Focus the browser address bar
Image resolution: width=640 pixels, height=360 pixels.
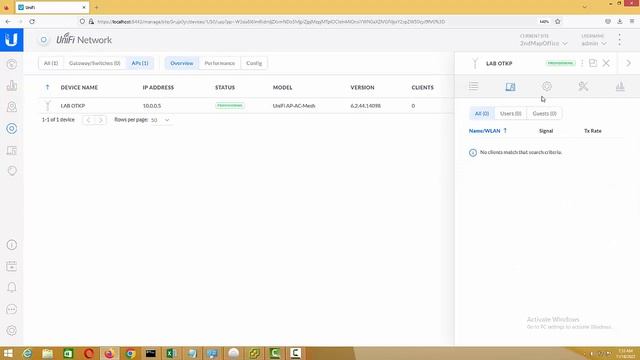310,22
